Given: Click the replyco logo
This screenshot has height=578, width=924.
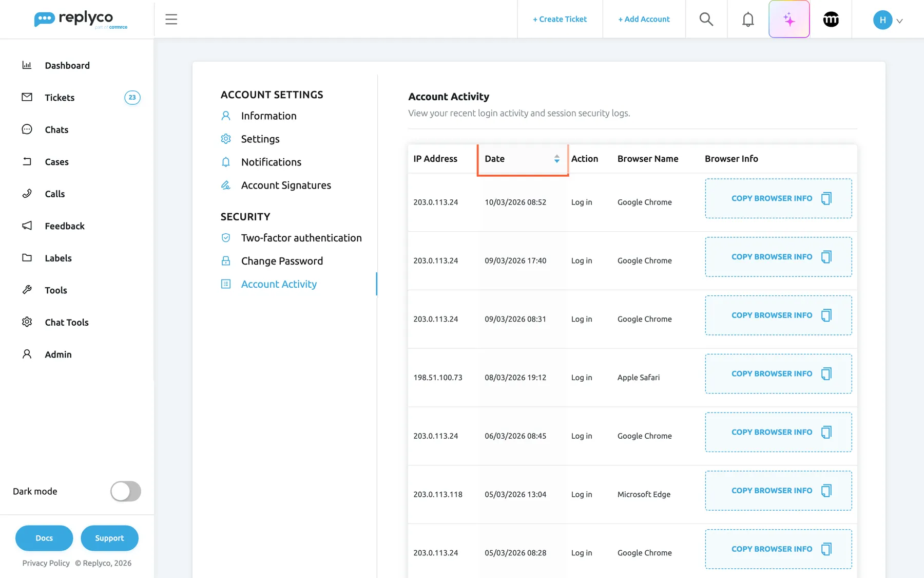Looking at the screenshot, I should (81, 20).
